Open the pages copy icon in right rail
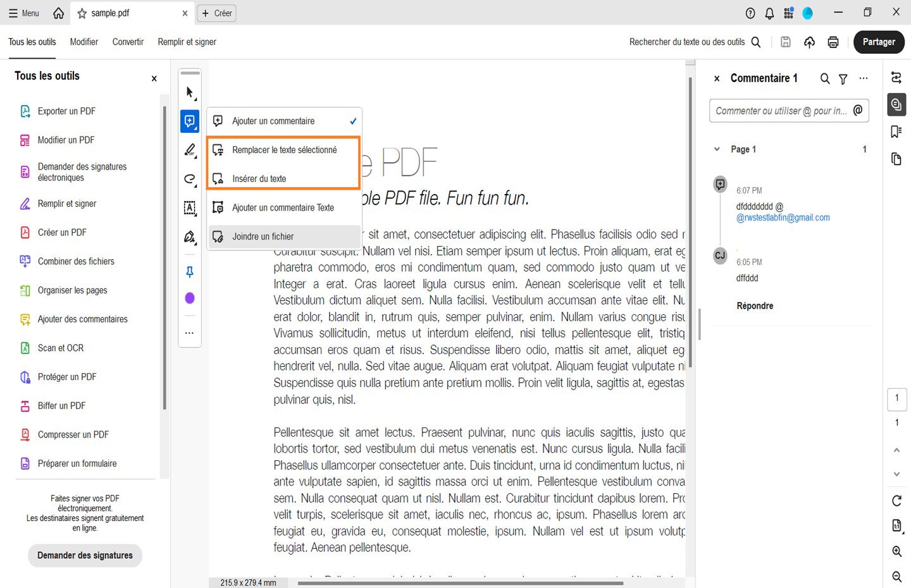The height and width of the screenshot is (588, 911). pos(896,159)
